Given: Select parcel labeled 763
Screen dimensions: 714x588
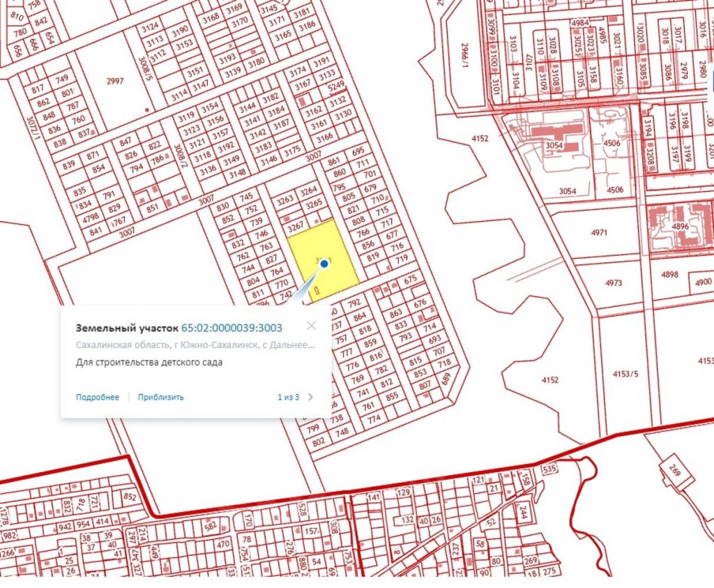Looking at the screenshot, I should (x=266, y=246).
